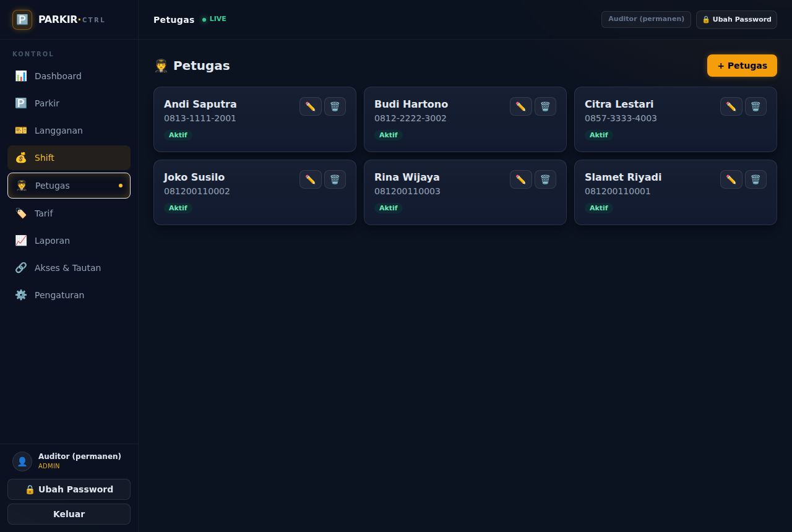792x532 pixels.
Task: Open Langganan in sidebar
Action: pos(69,131)
